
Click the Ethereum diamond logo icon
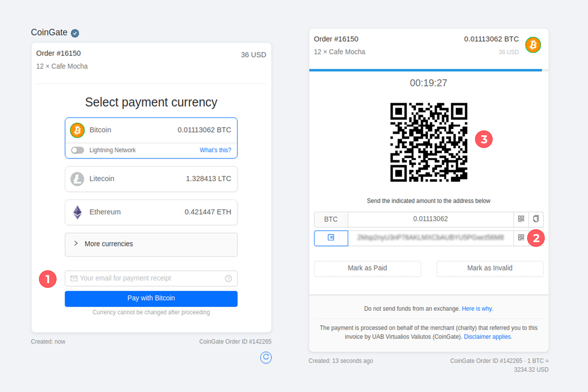click(x=77, y=212)
